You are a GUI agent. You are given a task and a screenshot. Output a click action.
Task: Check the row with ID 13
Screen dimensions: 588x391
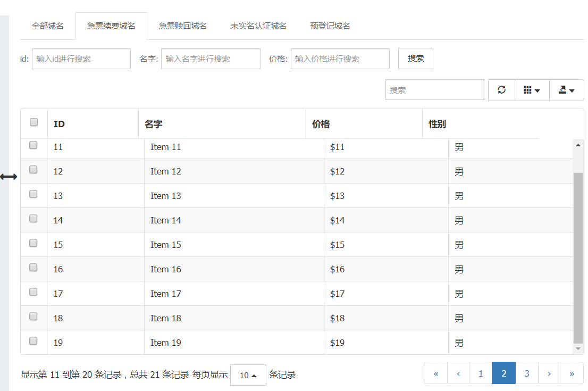click(x=33, y=194)
